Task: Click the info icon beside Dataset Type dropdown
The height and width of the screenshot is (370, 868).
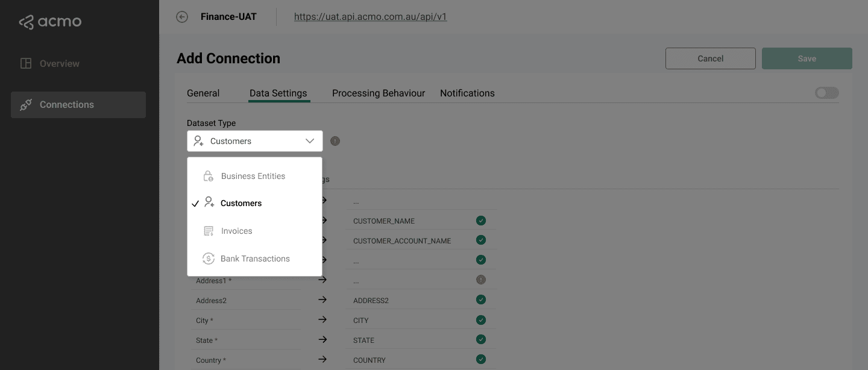Action: (x=335, y=140)
